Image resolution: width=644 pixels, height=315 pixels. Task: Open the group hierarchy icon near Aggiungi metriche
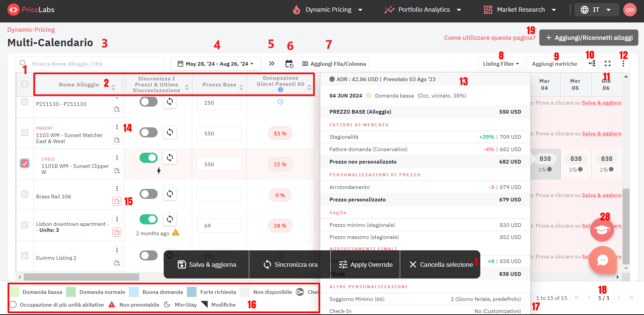pos(592,63)
